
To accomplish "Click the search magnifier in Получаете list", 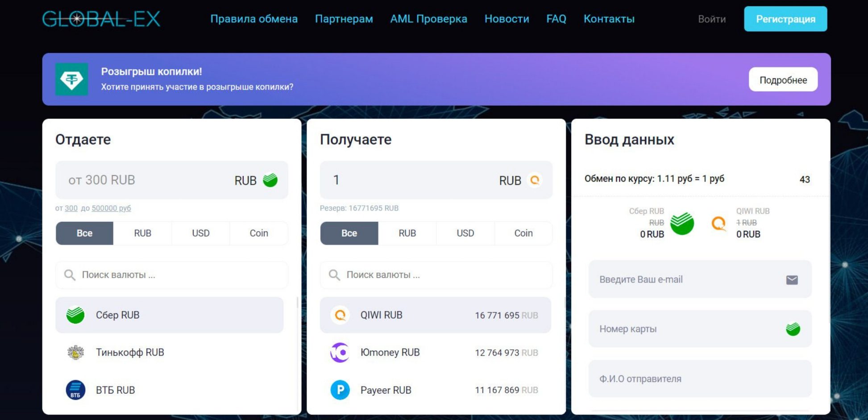I will coord(334,275).
